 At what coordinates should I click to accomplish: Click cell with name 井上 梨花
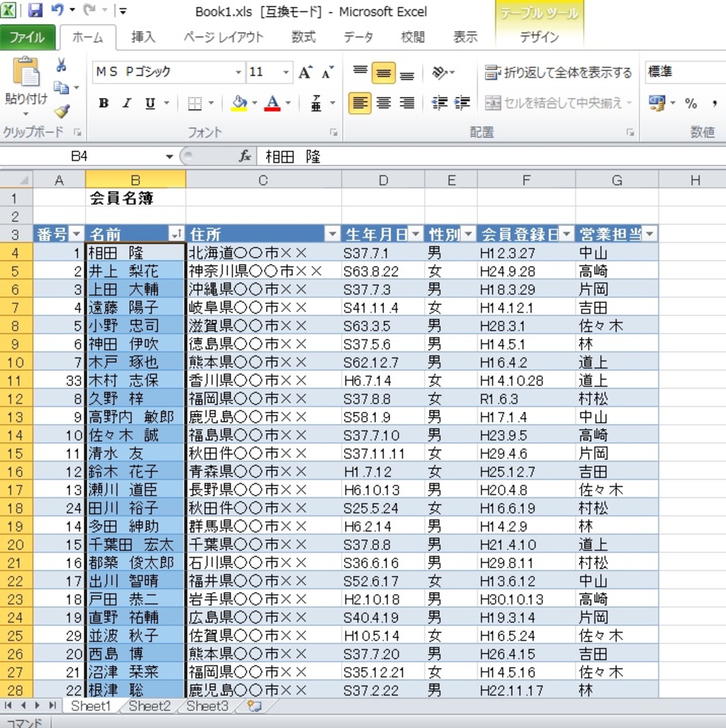[135, 271]
